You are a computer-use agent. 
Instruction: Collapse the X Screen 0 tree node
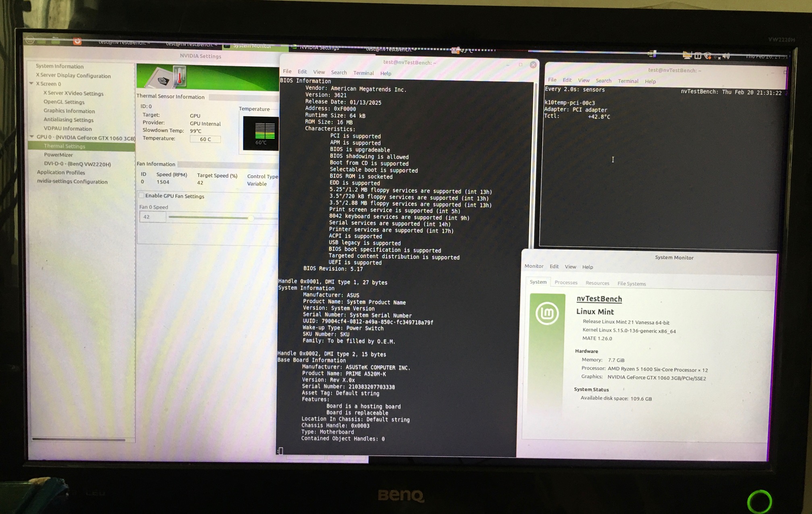pos(31,83)
